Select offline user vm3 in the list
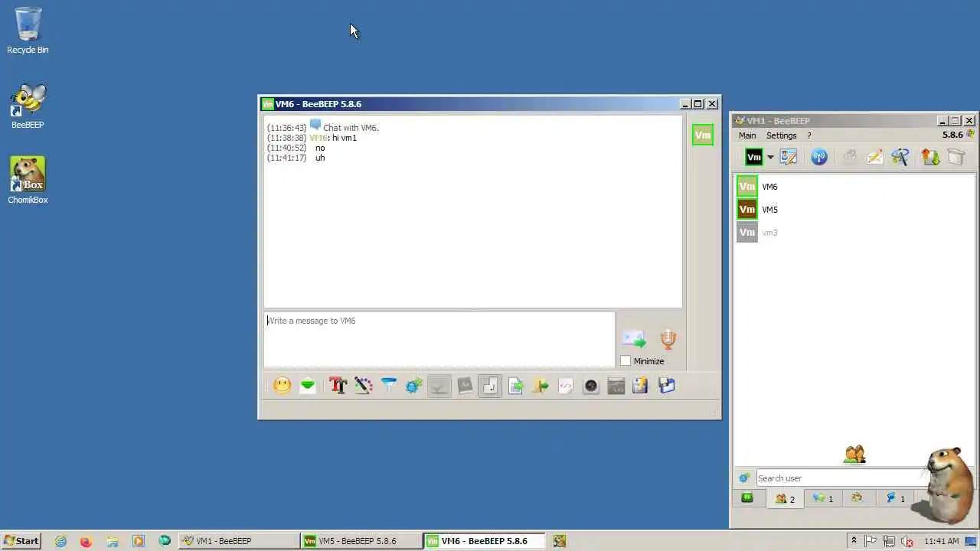Screen dimensions: 980x551 click(x=854, y=233)
